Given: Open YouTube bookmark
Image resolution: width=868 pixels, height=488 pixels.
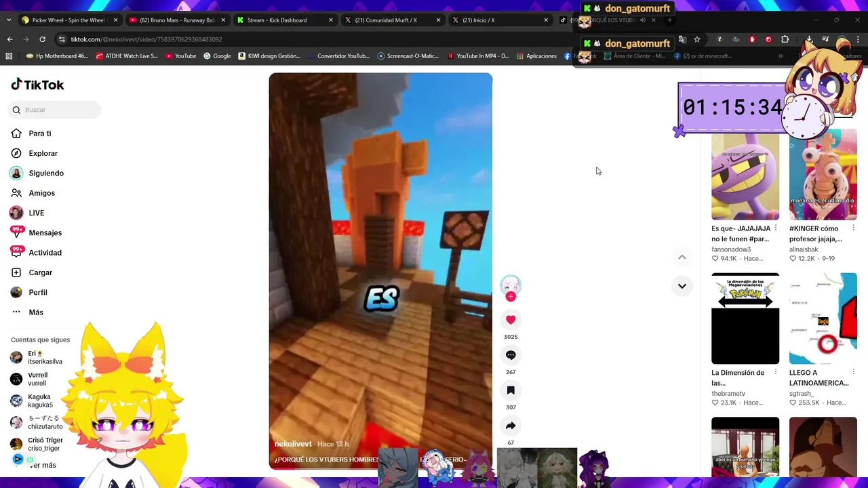Looking at the screenshot, I should (x=181, y=56).
